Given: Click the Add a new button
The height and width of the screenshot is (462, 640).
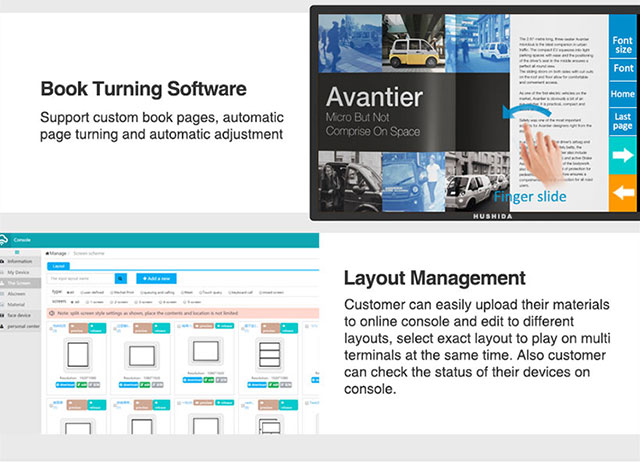Looking at the screenshot, I should 156,278.
